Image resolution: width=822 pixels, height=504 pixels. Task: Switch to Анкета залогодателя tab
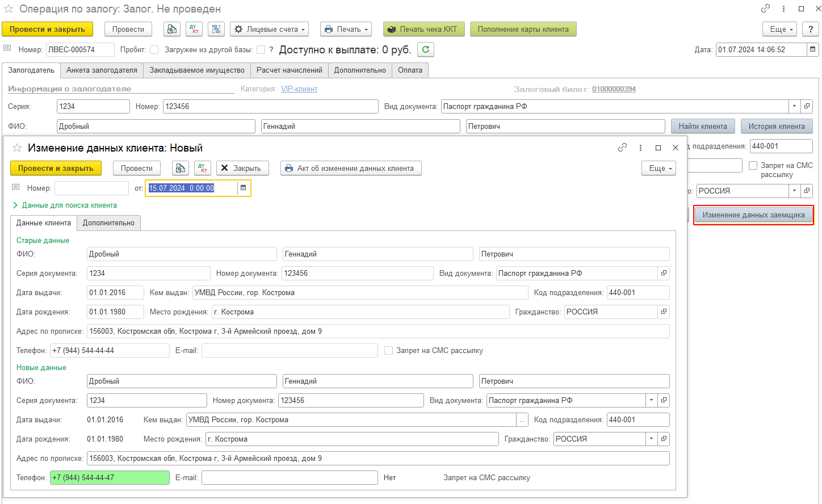pyautogui.click(x=102, y=70)
